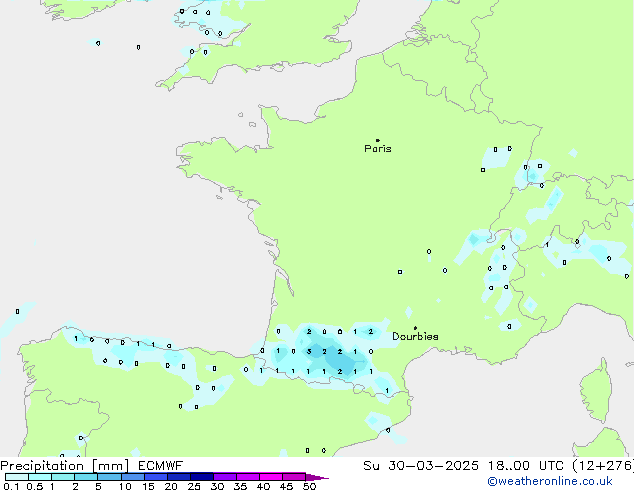Pick the magenta 45–50 mm legend swatch
The height and width of the screenshot is (490, 634).
pos(294,477)
